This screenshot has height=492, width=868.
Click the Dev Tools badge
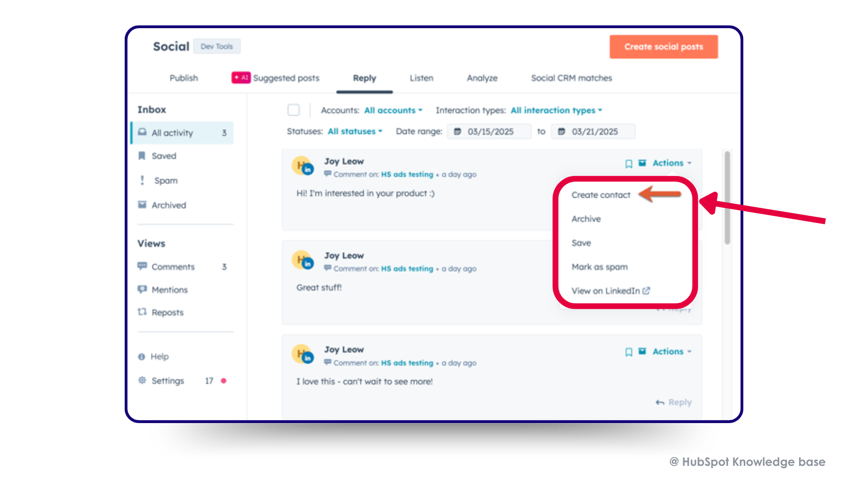[217, 46]
